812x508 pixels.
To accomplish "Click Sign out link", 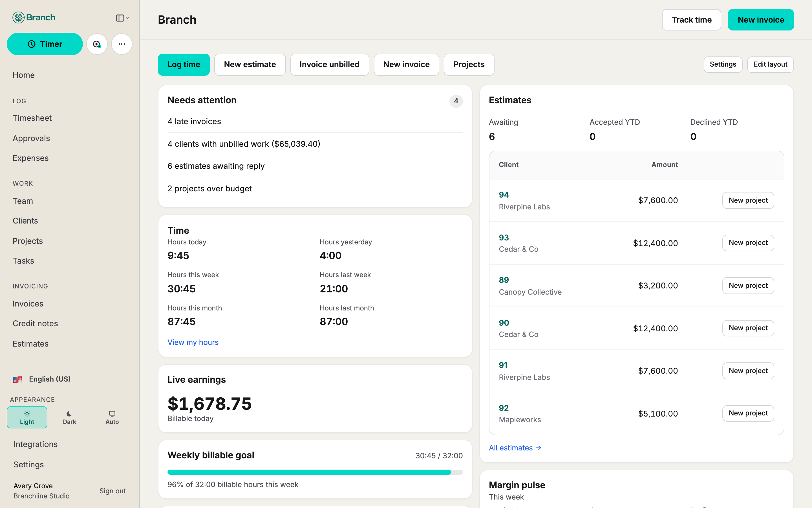I will pos(112,491).
